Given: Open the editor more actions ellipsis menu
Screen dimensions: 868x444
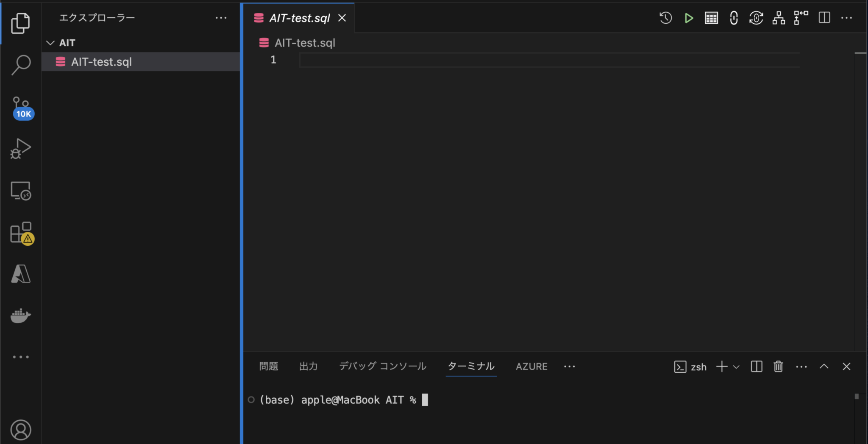Looking at the screenshot, I should point(847,18).
